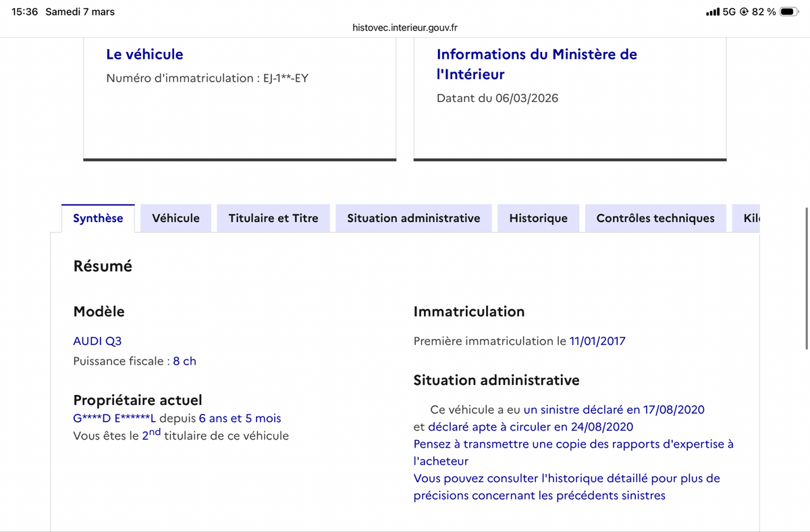This screenshot has height=532, width=810.
Task: Tap the histovec.interieur.gouv.fr address bar
Action: coord(405,28)
